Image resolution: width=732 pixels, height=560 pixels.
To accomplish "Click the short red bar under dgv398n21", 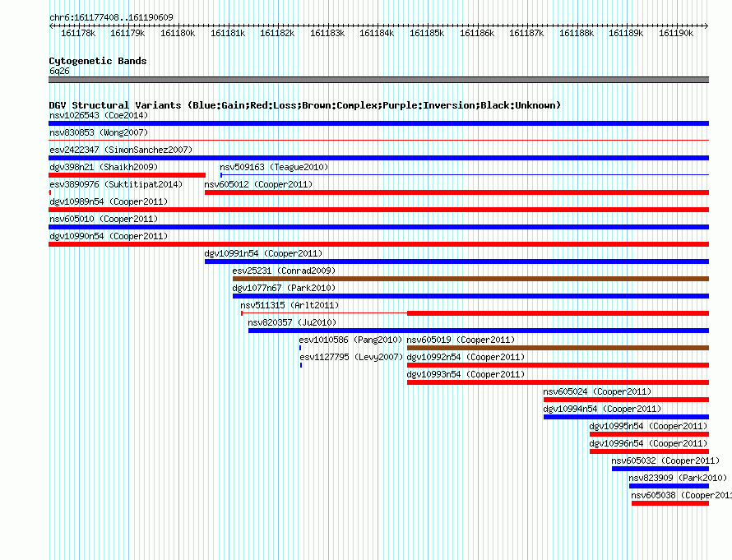I will pyautogui.click(x=127, y=175).
